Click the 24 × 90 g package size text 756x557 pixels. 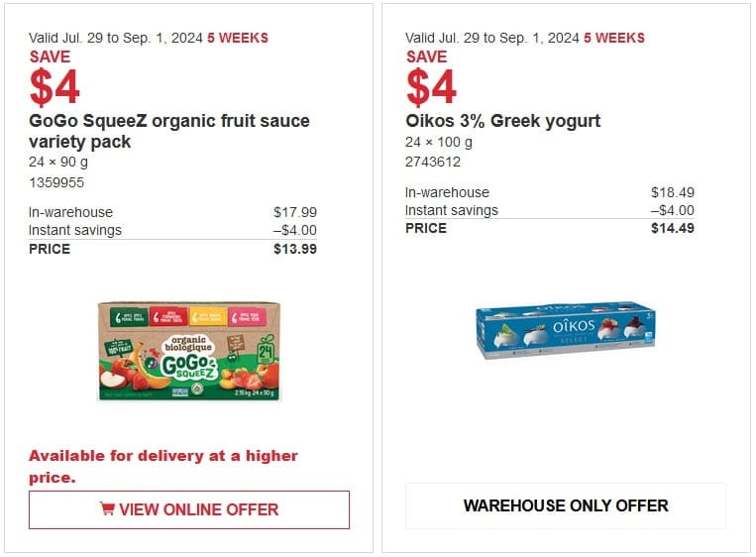pyautogui.click(x=58, y=162)
